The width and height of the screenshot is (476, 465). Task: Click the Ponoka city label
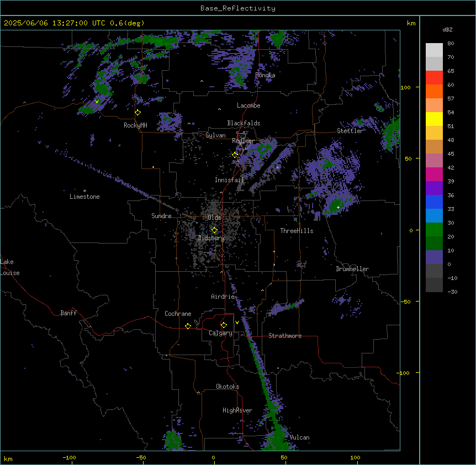[265, 75]
